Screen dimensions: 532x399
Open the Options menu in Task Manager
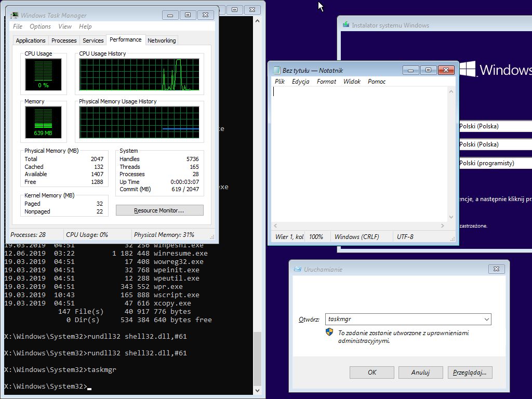40,26
